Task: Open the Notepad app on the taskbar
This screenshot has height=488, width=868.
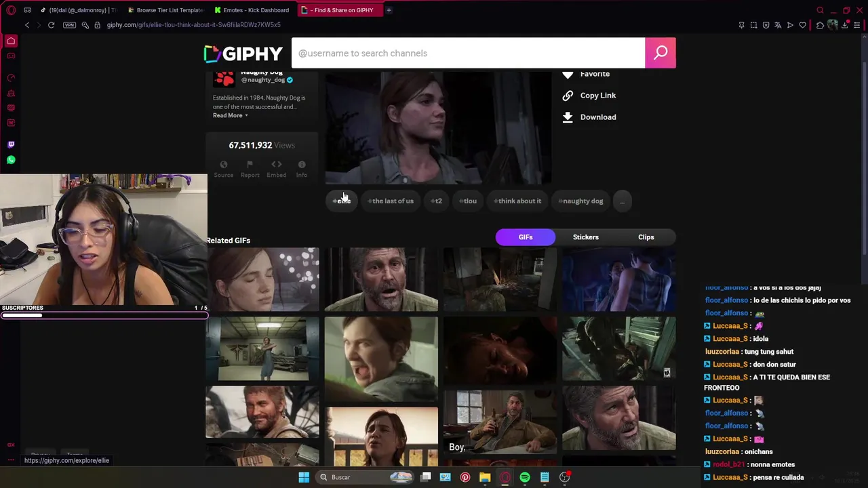Action: click(545, 477)
